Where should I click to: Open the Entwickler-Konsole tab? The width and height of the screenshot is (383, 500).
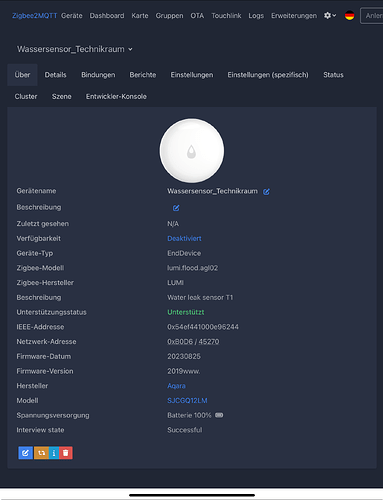(x=116, y=97)
